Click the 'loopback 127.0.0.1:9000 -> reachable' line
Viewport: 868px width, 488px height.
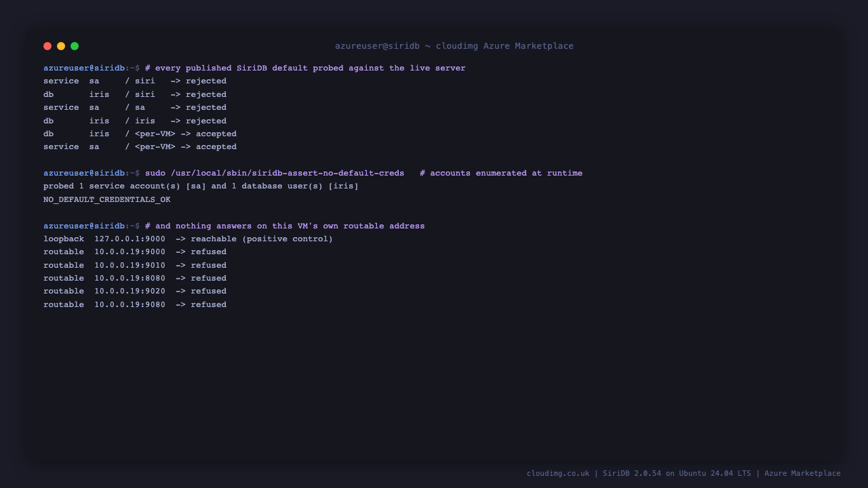(x=189, y=239)
